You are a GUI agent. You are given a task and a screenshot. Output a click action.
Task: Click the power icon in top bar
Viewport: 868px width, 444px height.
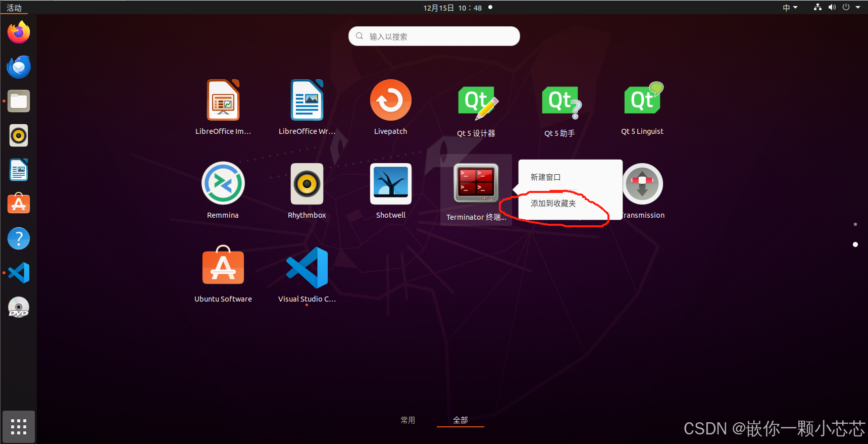tap(846, 8)
